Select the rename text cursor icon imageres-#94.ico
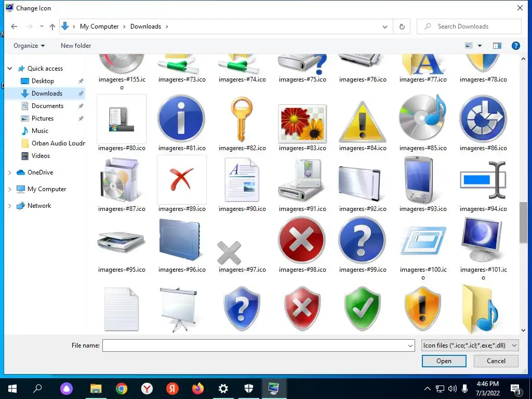This screenshot has width=532, height=399. coord(483,180)
